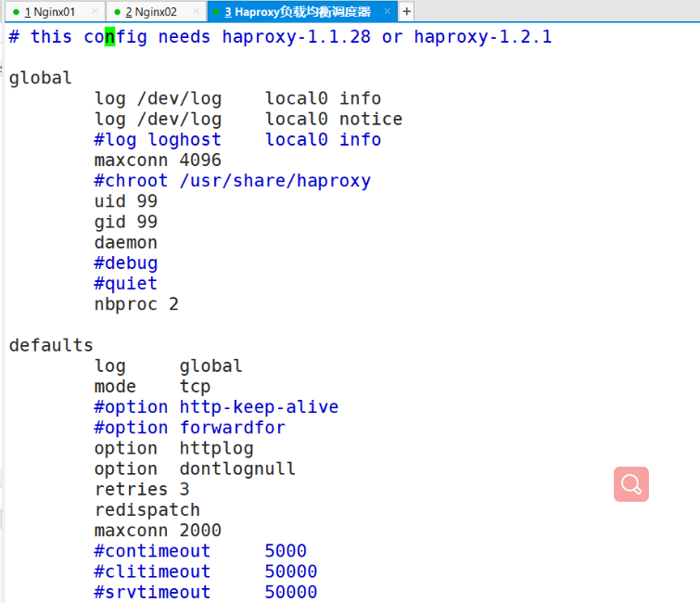Close the Nginx02 tab
Viewport: 700px width, 603px height.
point(196,12)
